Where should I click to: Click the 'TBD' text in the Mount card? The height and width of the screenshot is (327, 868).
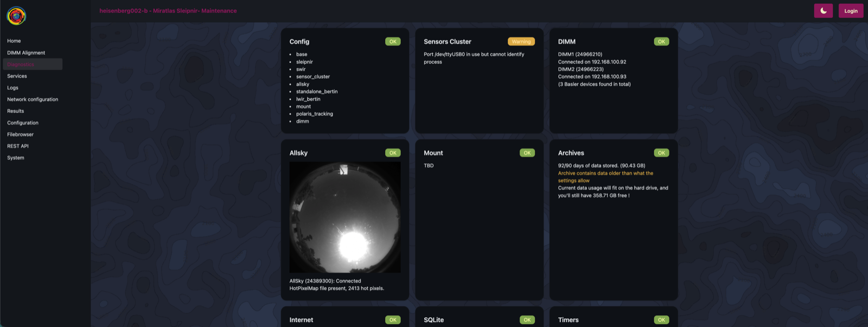pos(429,166)
